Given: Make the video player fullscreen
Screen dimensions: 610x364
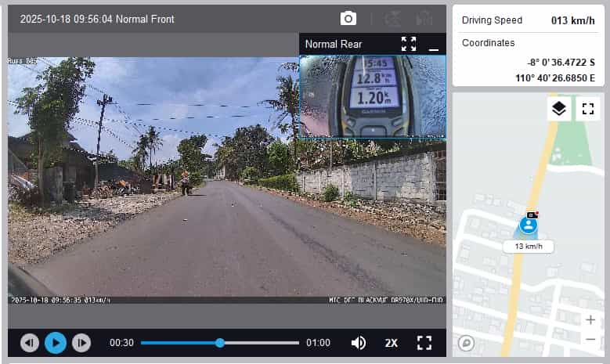Looking at the screenshot, I should click(x=424, y=343).
